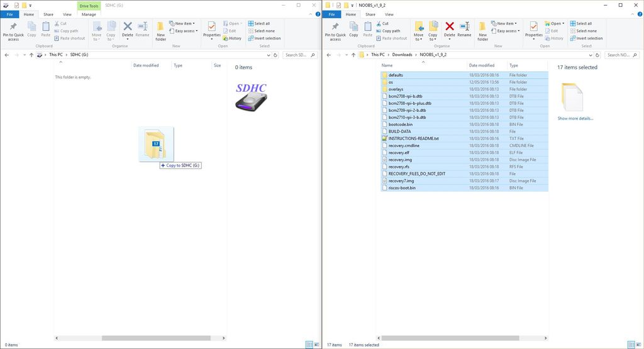The image size is (644, 349).
Task: Click Copy path in NOOBS_v1_9_2 window
Action: click(x=388, y=31)
